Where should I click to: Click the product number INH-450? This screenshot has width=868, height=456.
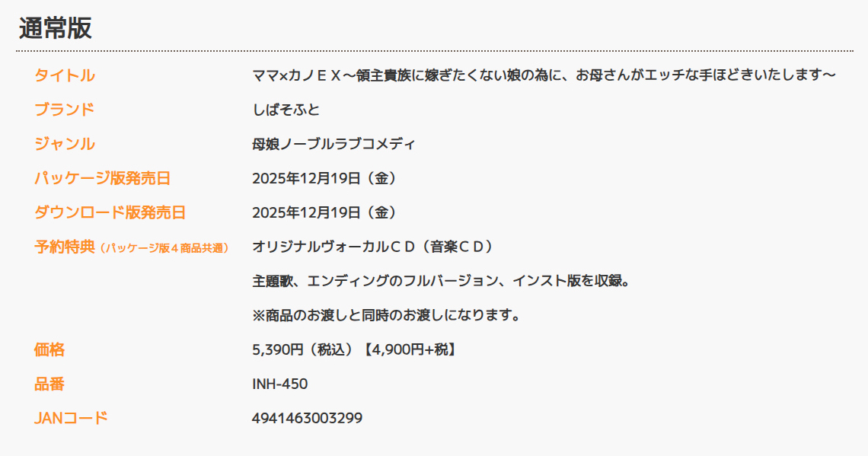(279, 384)
